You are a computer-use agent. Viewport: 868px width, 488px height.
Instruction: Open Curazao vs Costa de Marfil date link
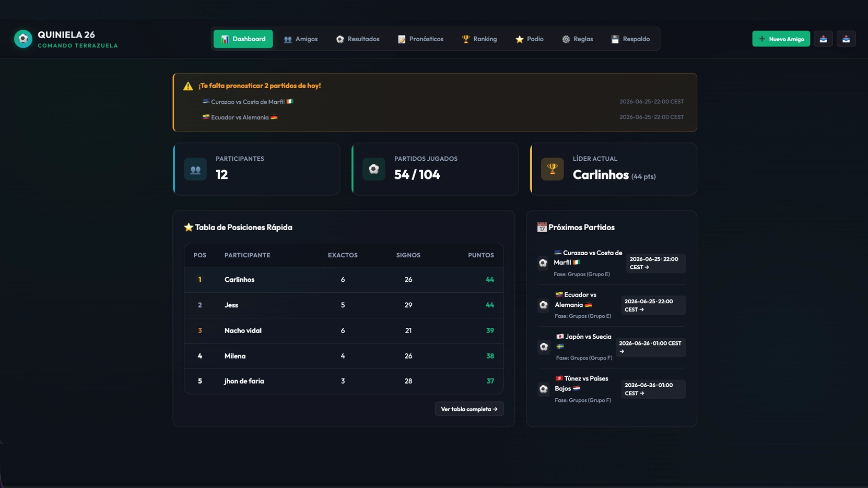point(655,263)
